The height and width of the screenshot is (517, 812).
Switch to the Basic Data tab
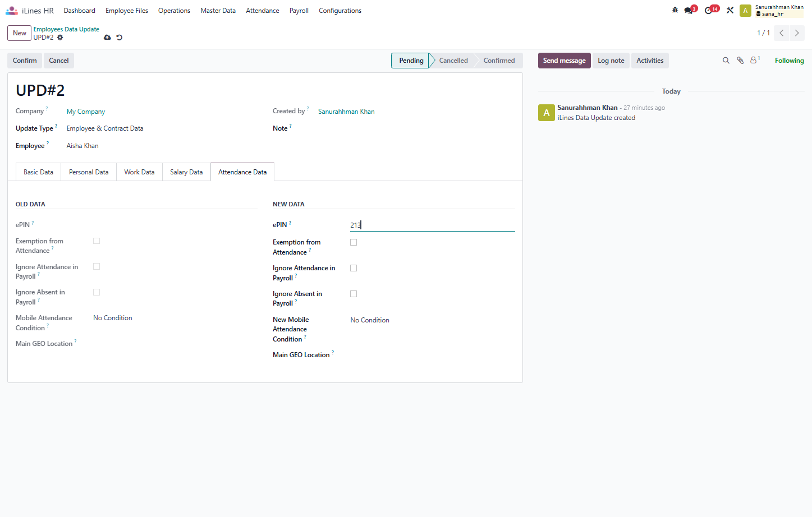click(x=39, y=172)
